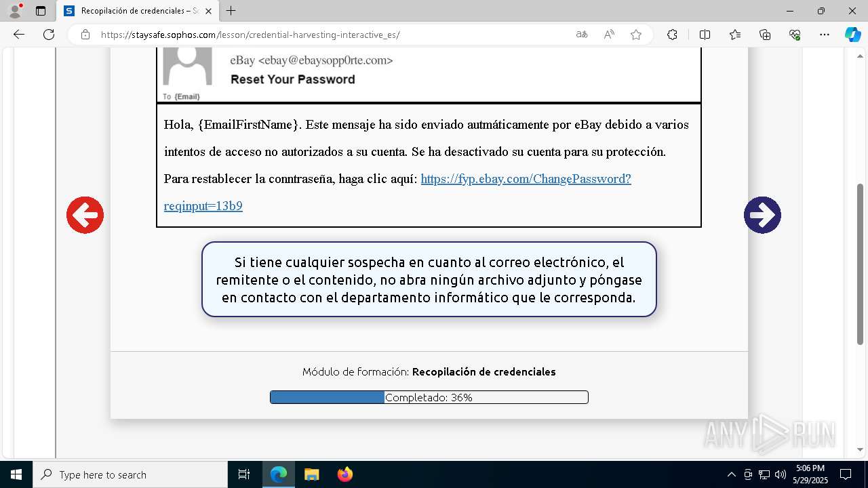Open tab actions menu
Screen dimensions: 868x488
(41, 11)
